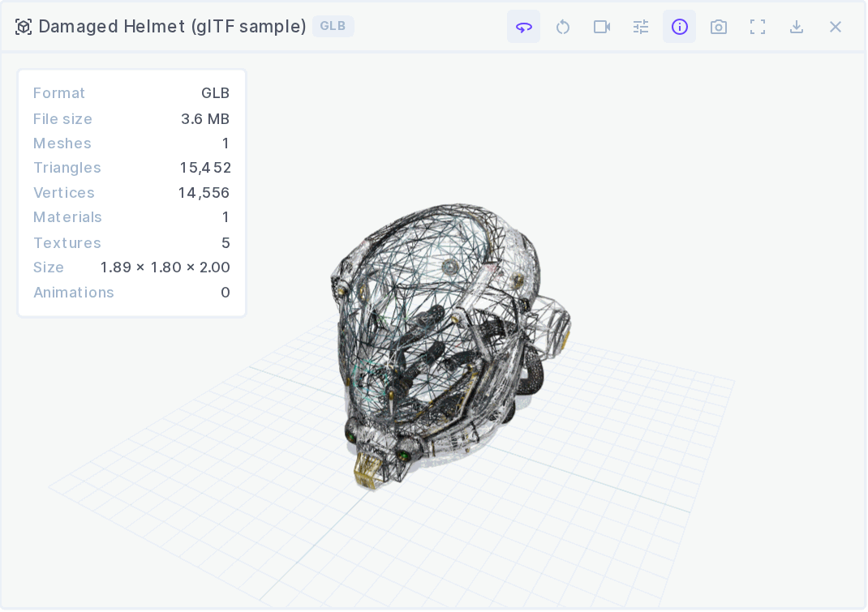Select the File size value 3.6 MB
868x612 pixels.
pyautogui.click(x=204, y=119)
